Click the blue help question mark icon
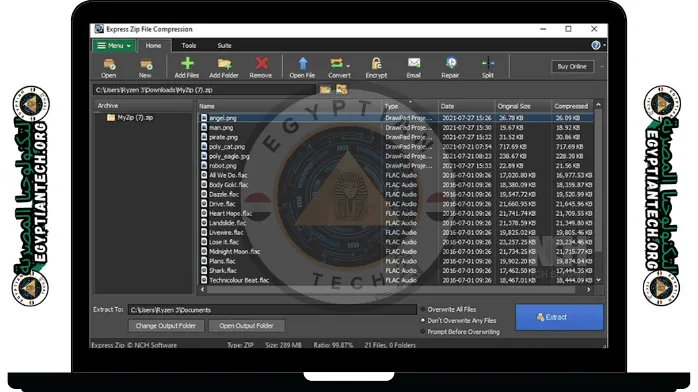 coord(596,45)
